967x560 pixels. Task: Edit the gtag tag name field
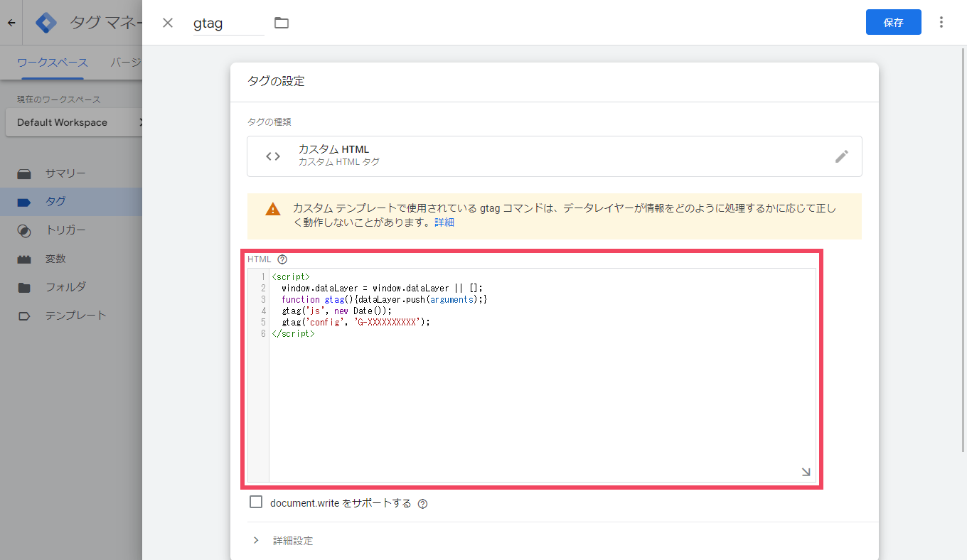(x=228, y=23)
